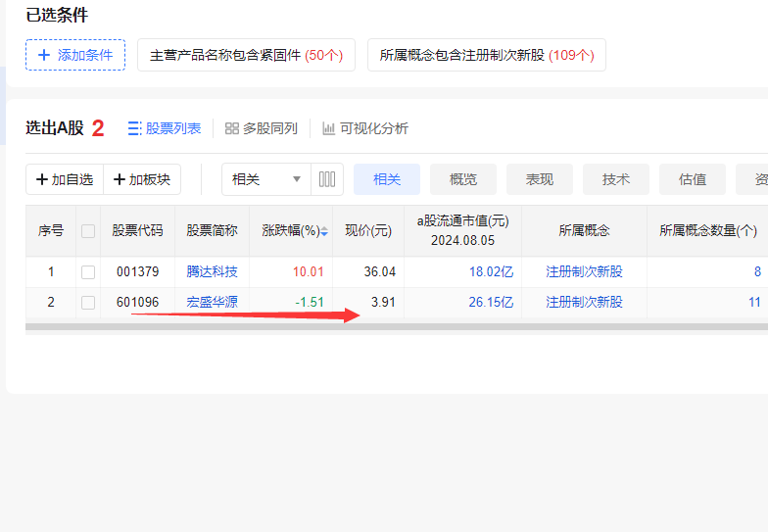Click the 18.02亿 market value
This screenshot has width=768, height=532.
pyautogui.click(x=492, y=272)
